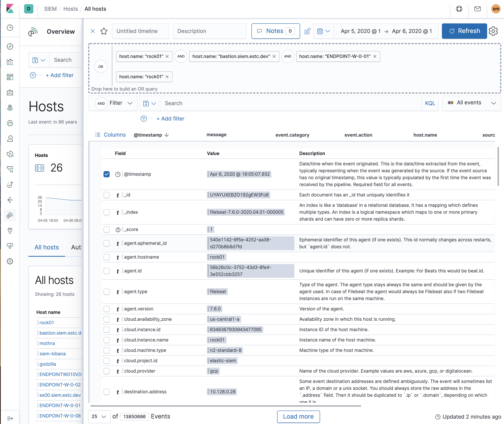504x424 pixels.
Task: Expand the left navigation sidebar
Action: tap(10, 418)
